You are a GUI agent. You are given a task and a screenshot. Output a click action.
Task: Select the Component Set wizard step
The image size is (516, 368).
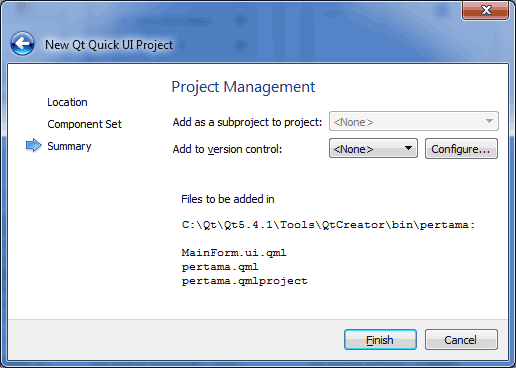point(85,124)
